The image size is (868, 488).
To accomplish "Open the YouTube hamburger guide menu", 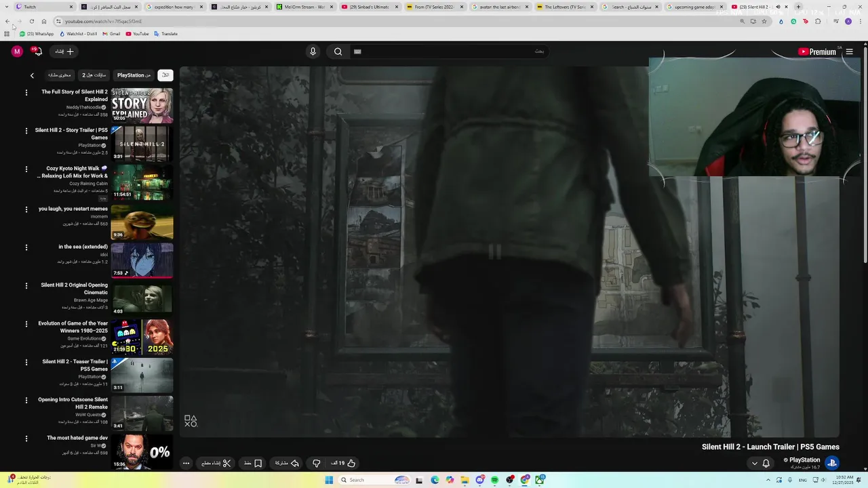I will pos(849,52).
